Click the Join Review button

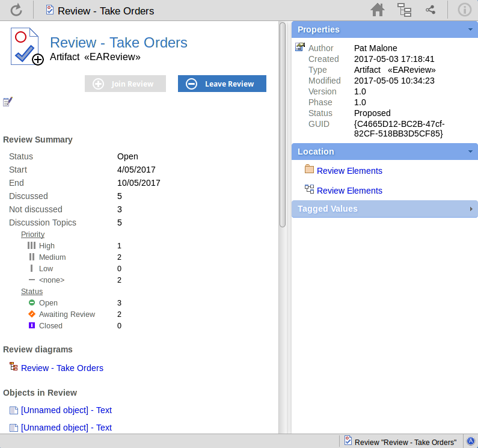[125, 84]
